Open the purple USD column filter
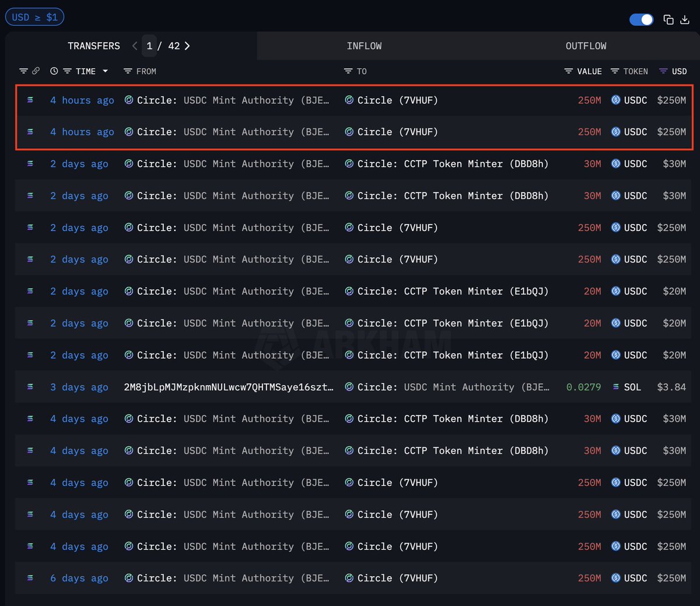Screen dimensions: 700x606 coord(663,71)
